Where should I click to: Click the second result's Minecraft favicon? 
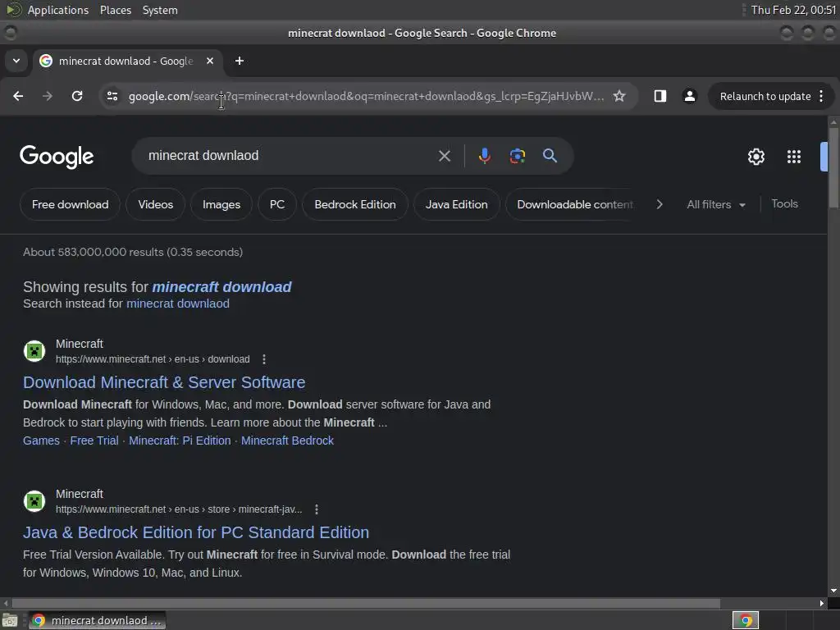coord(34,501)
